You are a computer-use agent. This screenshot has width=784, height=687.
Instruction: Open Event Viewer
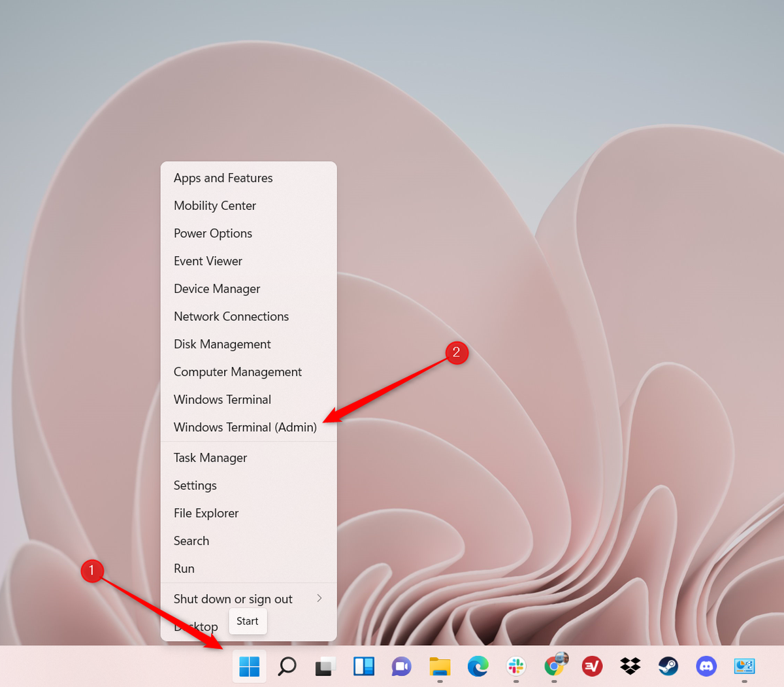(x=249, y=261)
